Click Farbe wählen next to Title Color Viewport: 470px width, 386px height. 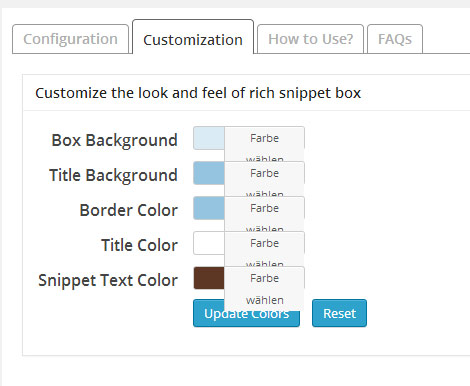[265, 249]
